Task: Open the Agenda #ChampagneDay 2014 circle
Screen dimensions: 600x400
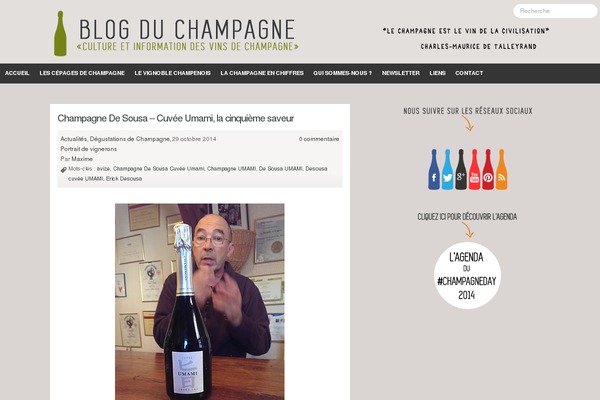Action: pos(467,275)
